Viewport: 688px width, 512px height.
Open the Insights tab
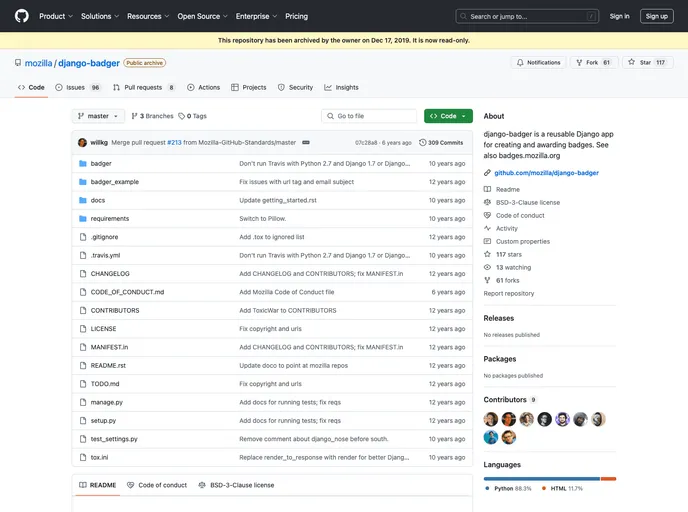click(341, 87)
